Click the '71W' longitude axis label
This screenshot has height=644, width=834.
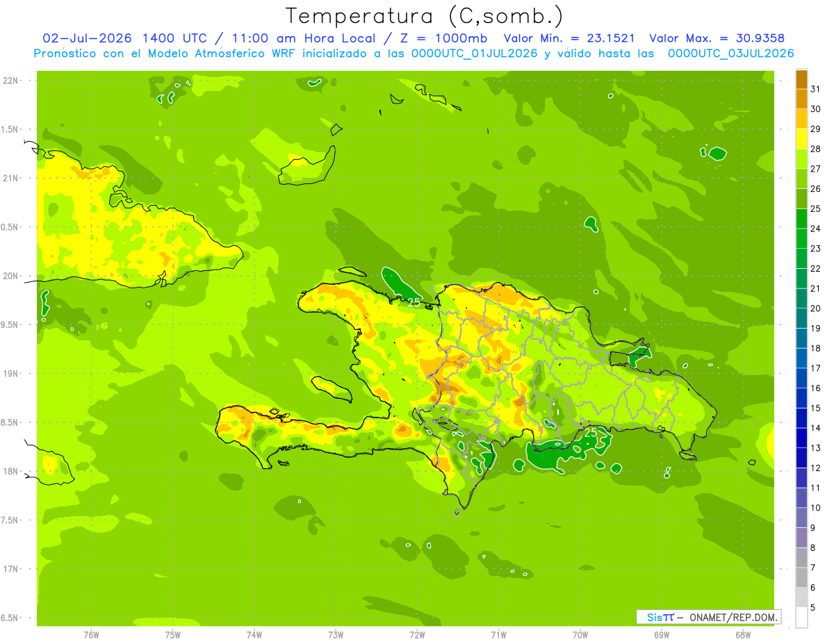point(498,635)
